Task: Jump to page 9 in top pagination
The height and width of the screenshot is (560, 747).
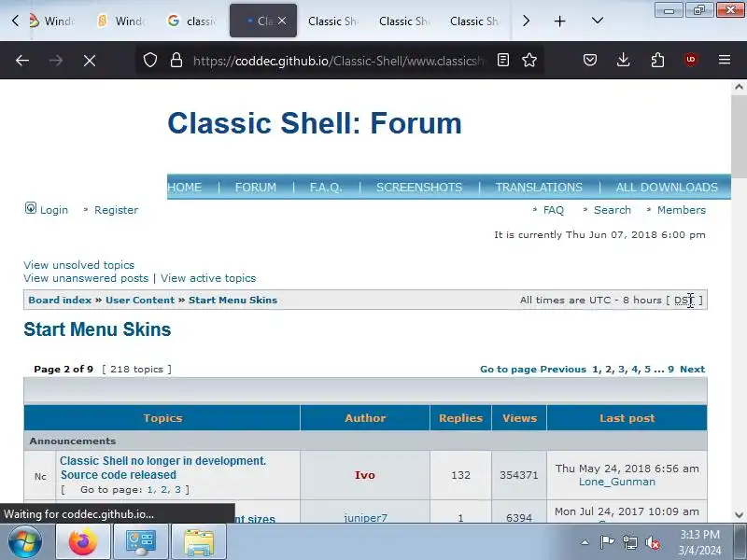Action: pos(670,369)
